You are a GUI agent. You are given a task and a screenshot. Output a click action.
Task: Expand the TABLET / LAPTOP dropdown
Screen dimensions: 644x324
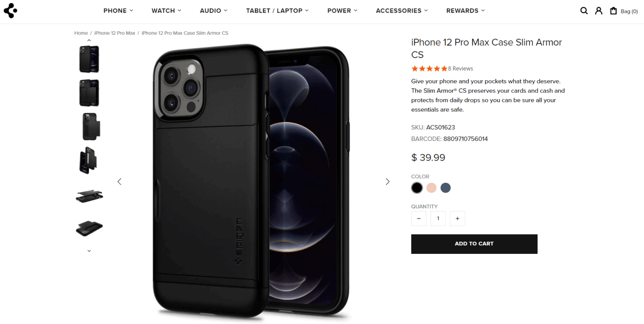point(277,10)
